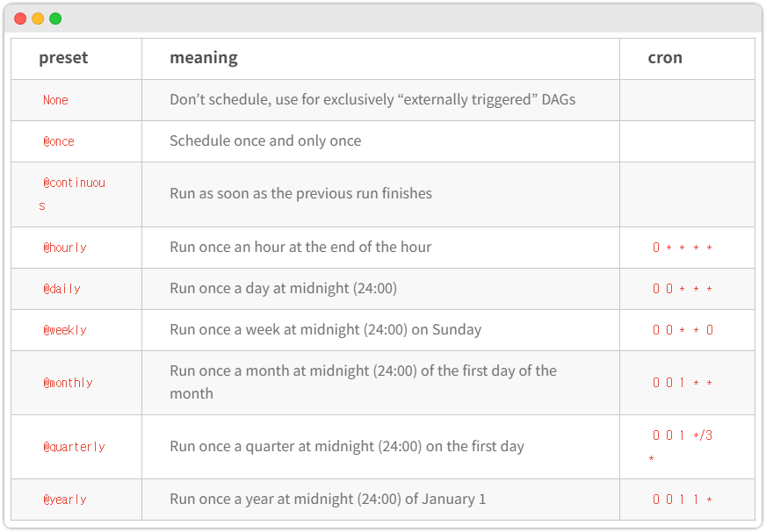This screenshot has height=532, width=766.
Task: Click the @once preset code
Action: click(59, 141)
